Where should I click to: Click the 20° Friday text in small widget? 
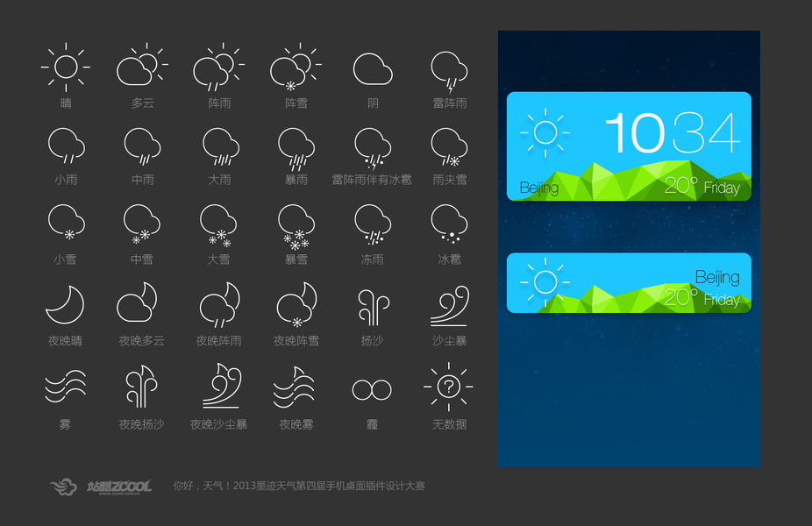coord(702,298)
